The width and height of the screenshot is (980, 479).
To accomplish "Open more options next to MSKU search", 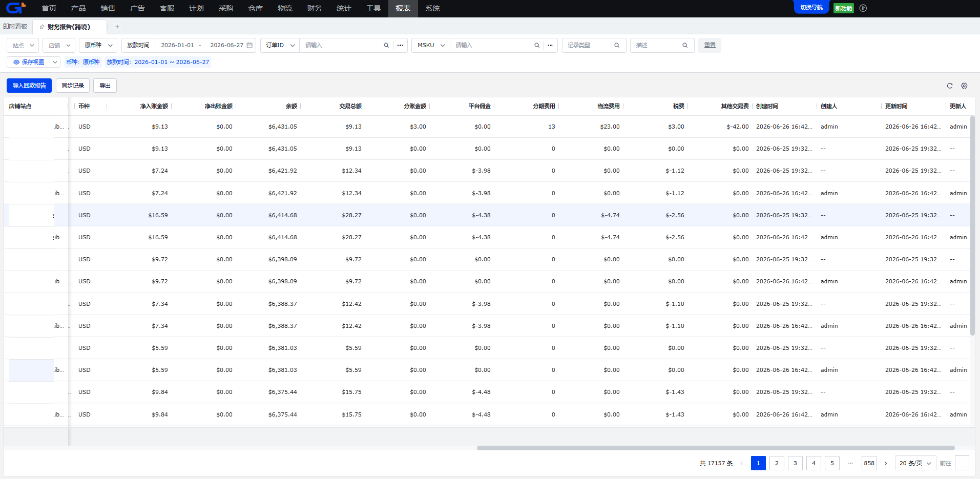I will pos(551,45).
